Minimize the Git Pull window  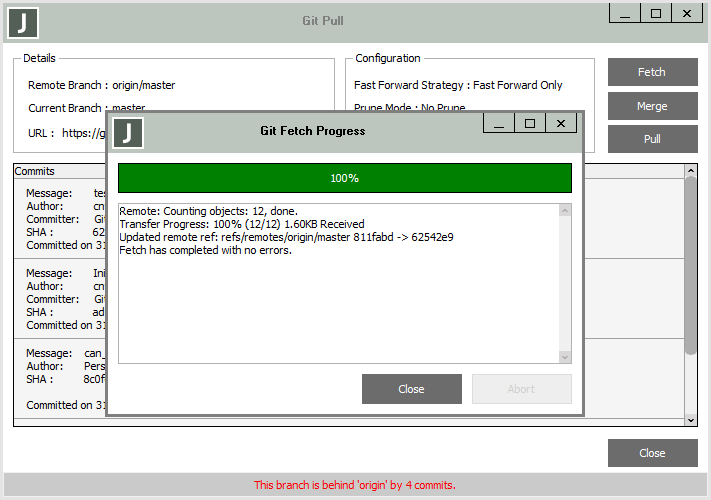point(625,14)
